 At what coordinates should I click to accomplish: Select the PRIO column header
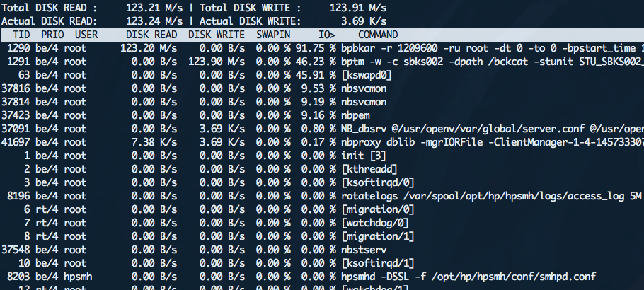(x=52, y=35)
